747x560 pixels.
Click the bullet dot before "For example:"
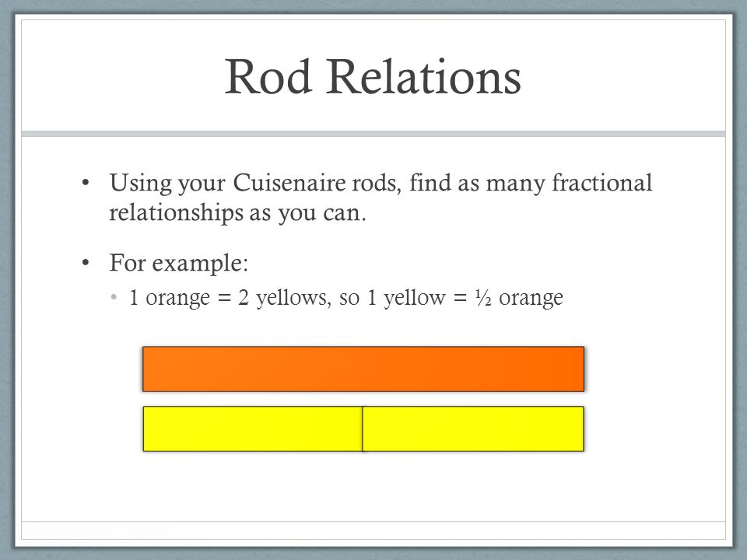(86, 263)
